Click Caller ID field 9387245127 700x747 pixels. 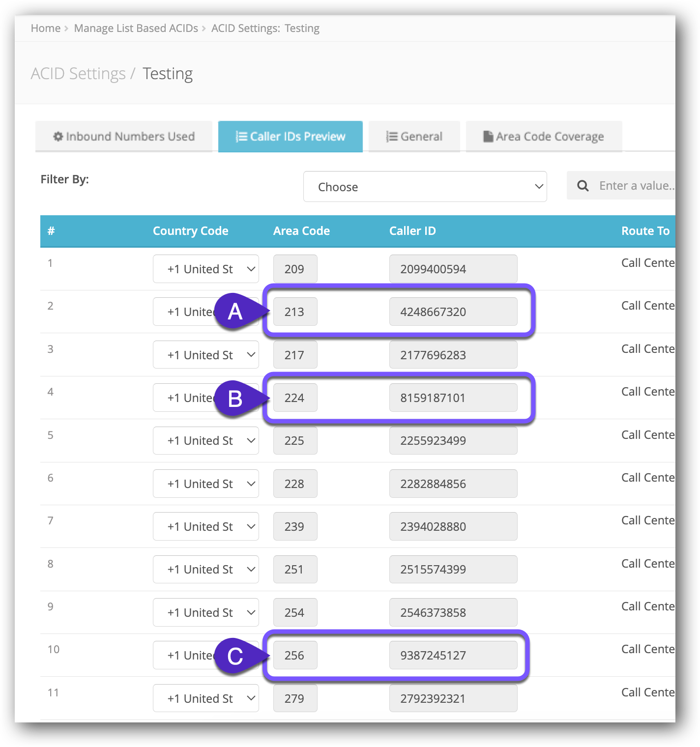[453, 655]
